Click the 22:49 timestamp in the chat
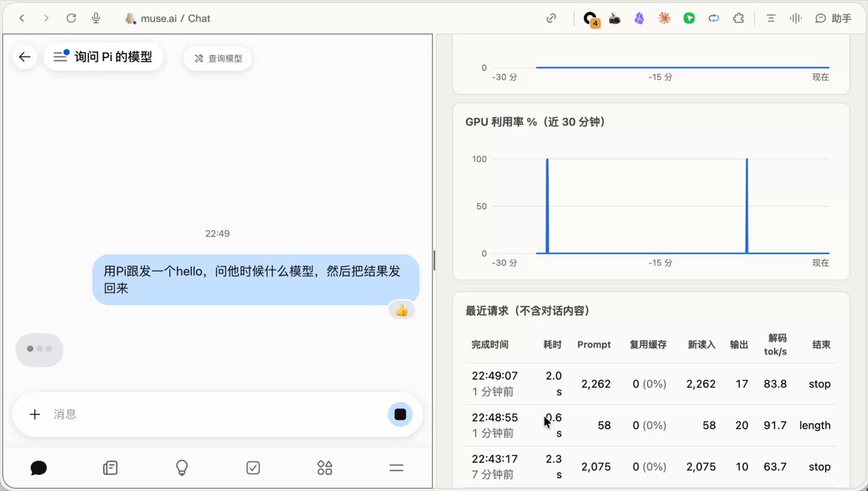 point(217,234)
